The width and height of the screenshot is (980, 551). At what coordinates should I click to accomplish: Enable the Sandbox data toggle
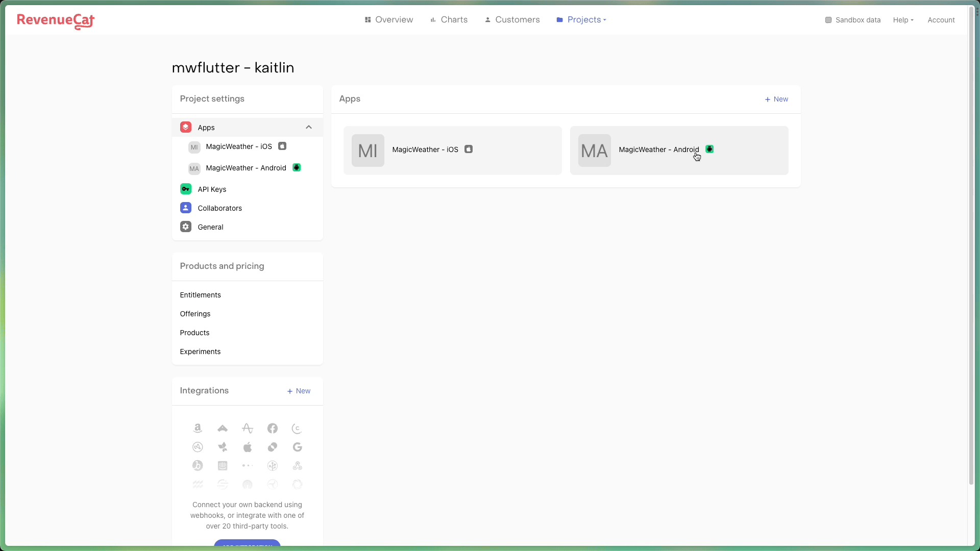[x=829, y=20]
